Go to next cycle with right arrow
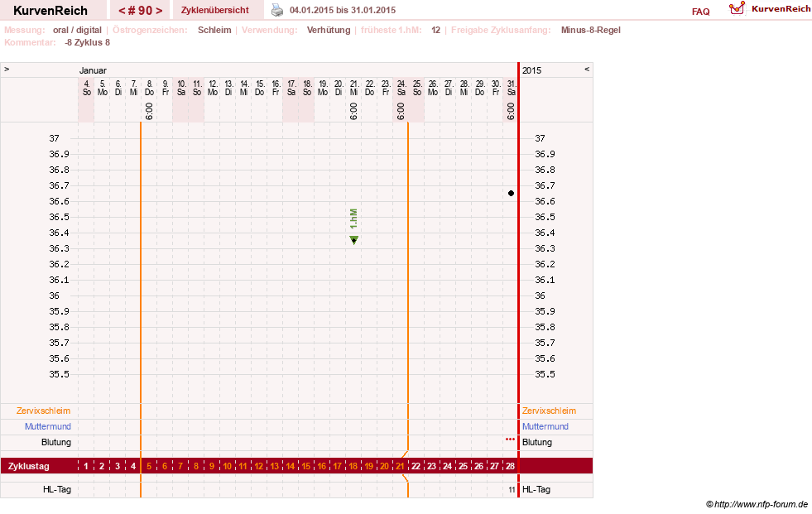The width and height of the screenshot is (812, 514). 159,11
